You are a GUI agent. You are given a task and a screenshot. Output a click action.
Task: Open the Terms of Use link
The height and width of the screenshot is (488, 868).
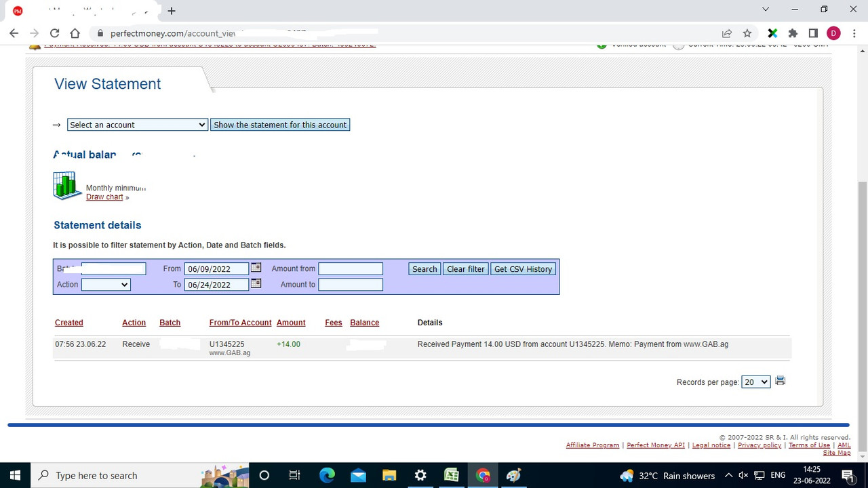pyautogui.click(x=809, y=445)
